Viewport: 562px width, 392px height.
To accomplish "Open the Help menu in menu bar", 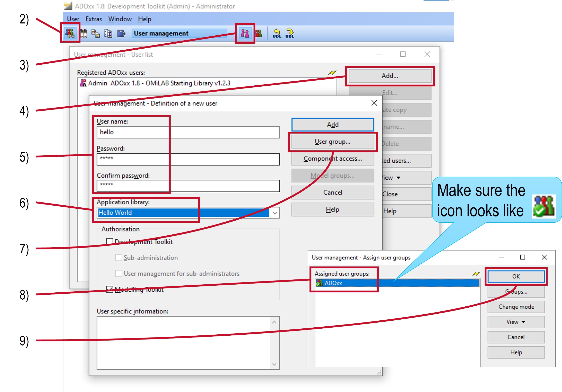I will coord(144,19).
